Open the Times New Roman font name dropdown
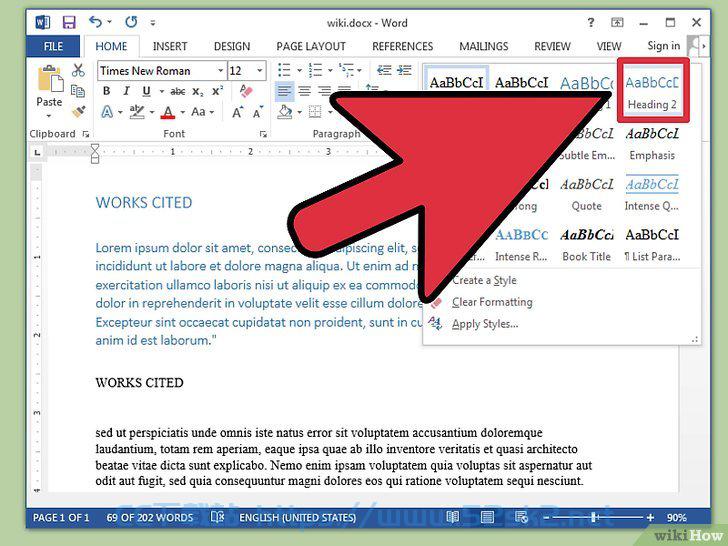 coord(221,71)
